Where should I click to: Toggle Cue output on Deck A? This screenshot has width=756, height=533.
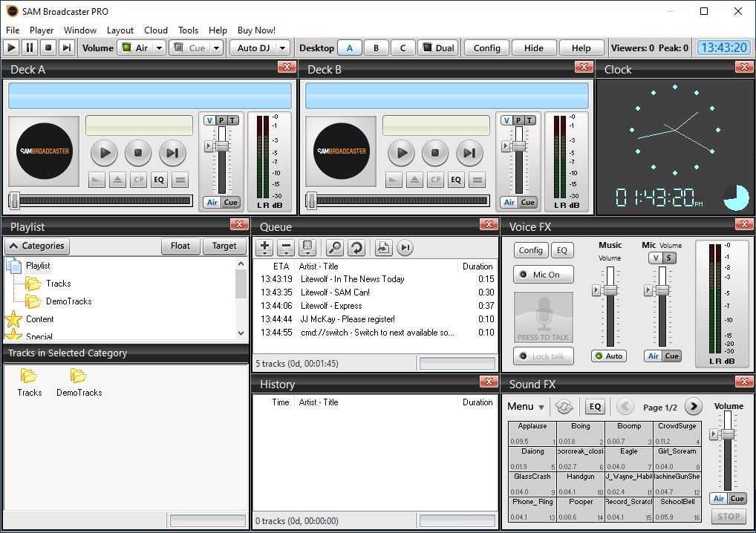point(230,203)
